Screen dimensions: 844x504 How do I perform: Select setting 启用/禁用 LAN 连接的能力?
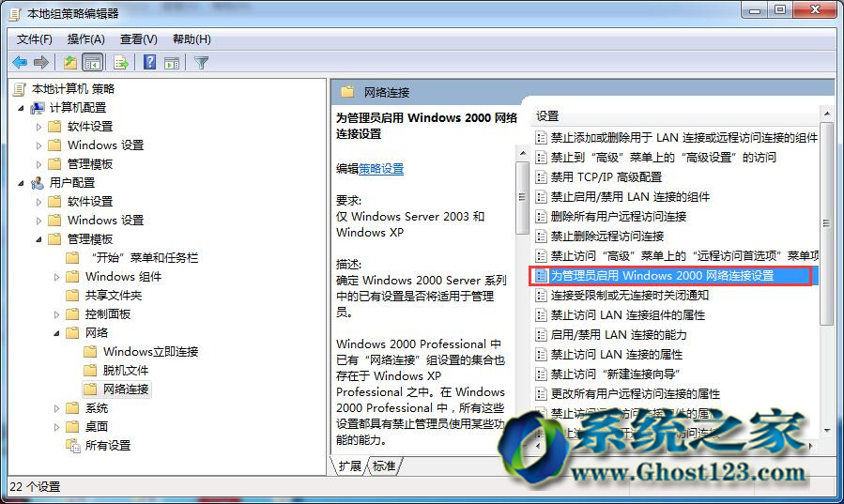click(619, 335)
